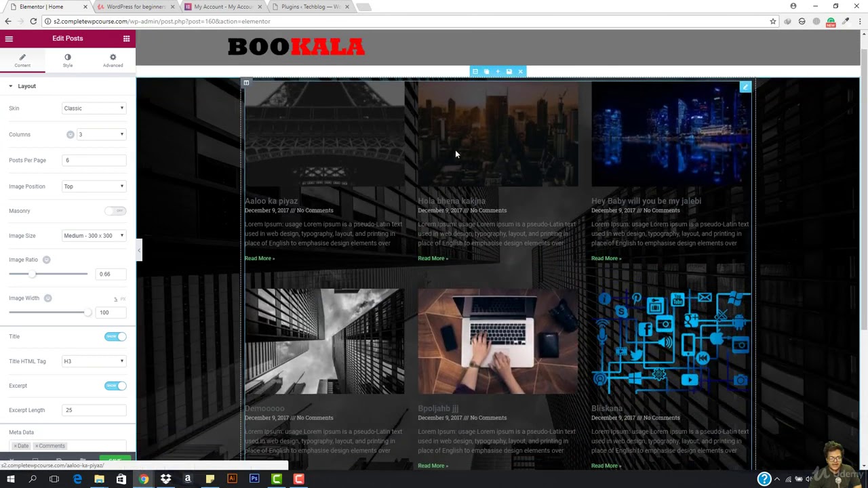Add a new section with plus icon
This screenshot has width=868, height=488.
pos(498,71)
